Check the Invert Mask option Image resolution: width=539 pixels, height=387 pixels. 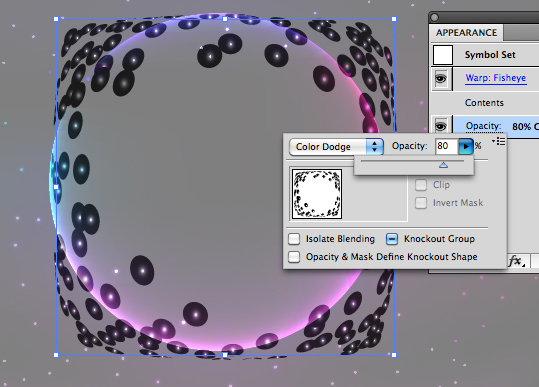click(421, 203)
